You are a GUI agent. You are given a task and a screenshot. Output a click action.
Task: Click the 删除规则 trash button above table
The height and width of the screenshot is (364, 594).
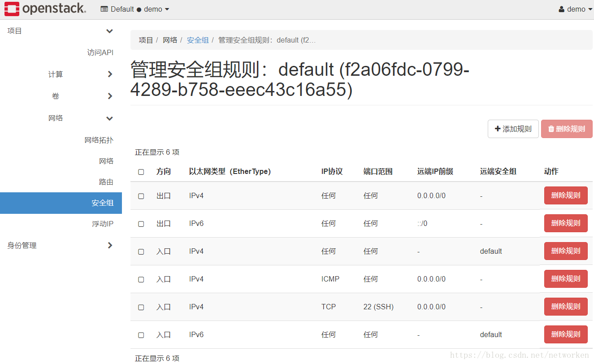point(567,129)
